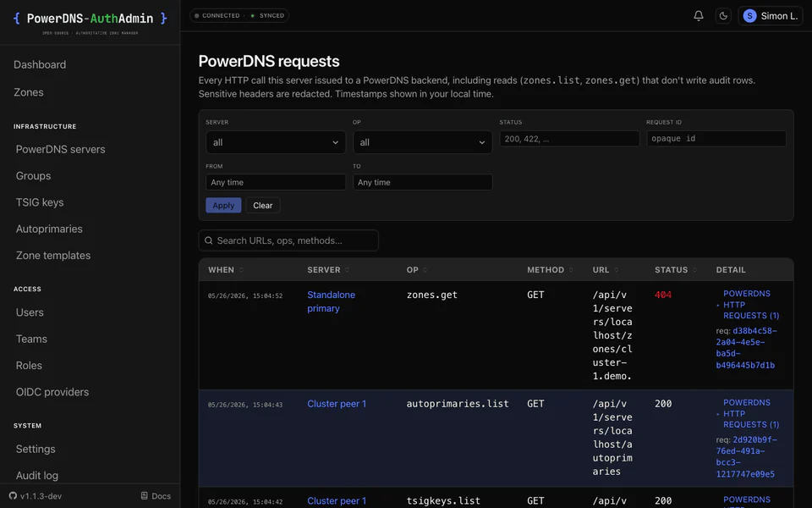Image resolution: width=812 pixels, height=508 pixels.
Task: Open Autoprimaries section
Action: coord(49,229)
